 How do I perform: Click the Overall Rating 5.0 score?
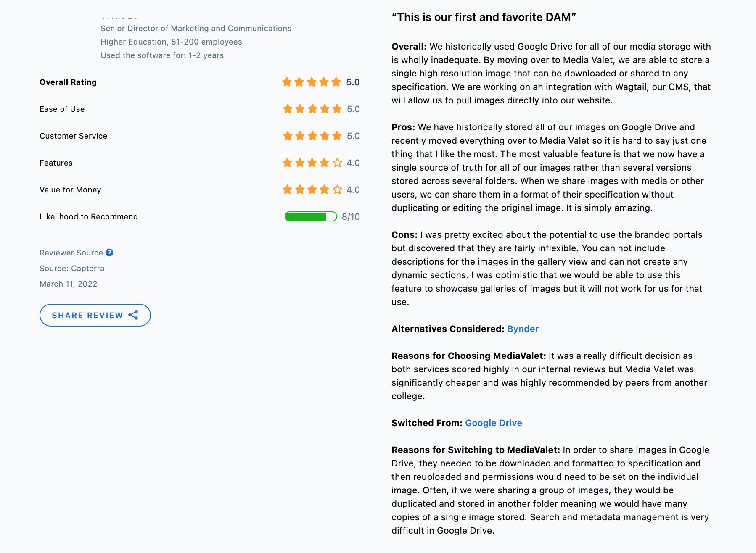pos(353,82)
